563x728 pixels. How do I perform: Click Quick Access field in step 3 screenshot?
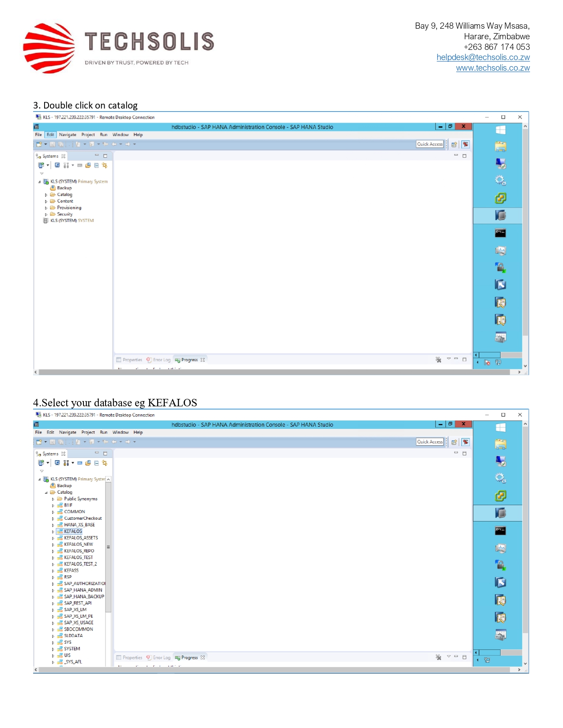(430, 144)
